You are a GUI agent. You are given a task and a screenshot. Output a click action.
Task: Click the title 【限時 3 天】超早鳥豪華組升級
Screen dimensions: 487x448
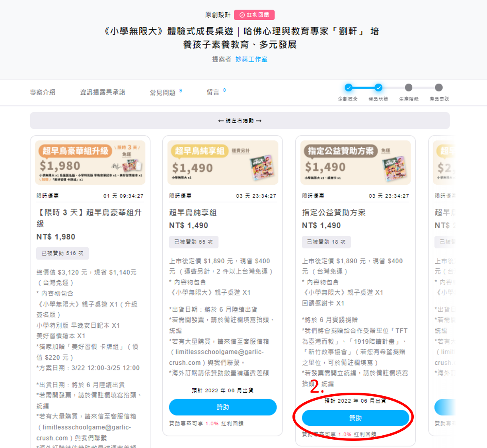point(89,218)
